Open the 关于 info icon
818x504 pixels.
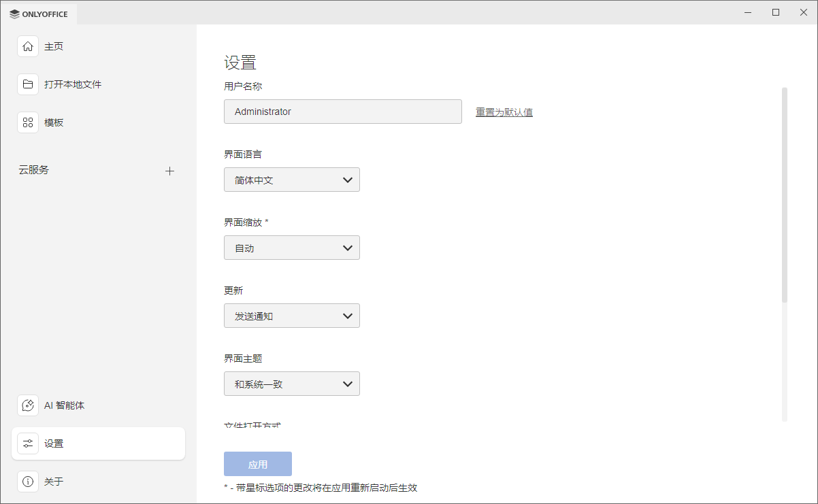point(27,481)
